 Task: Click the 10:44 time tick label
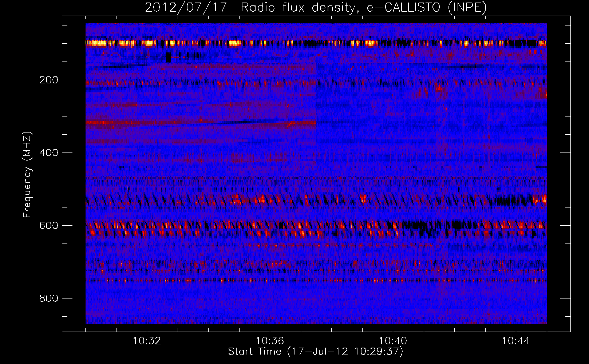(516, 341)
